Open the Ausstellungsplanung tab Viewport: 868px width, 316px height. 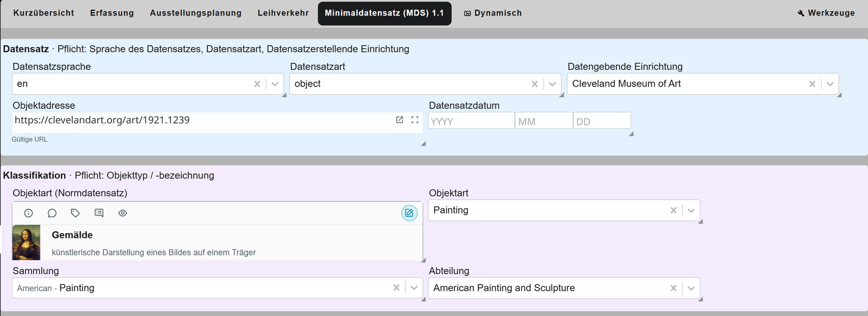196,13
